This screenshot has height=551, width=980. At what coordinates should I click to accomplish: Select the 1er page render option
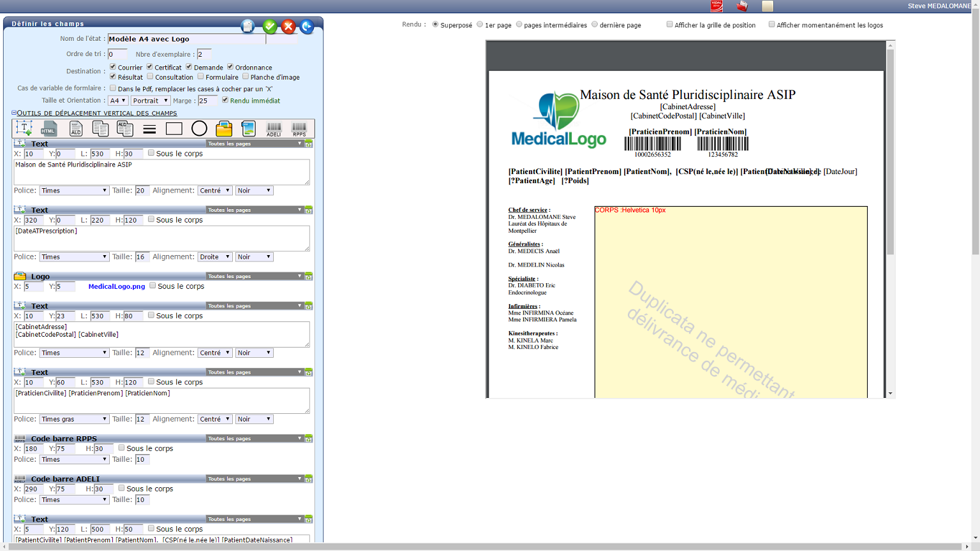pyautogui.click(x=480, y=24)
